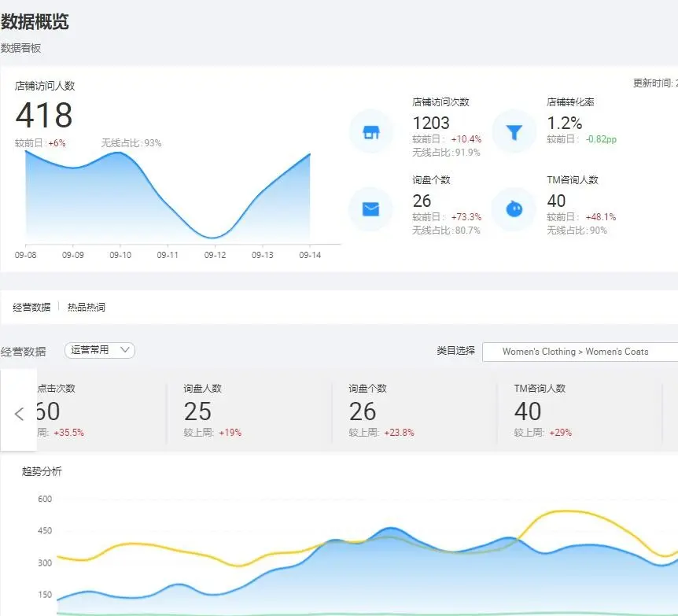This screenshot has width=678, height=616.
Task: Click the 09-12 axis label on the chart
Action: (x=214, y=254)
